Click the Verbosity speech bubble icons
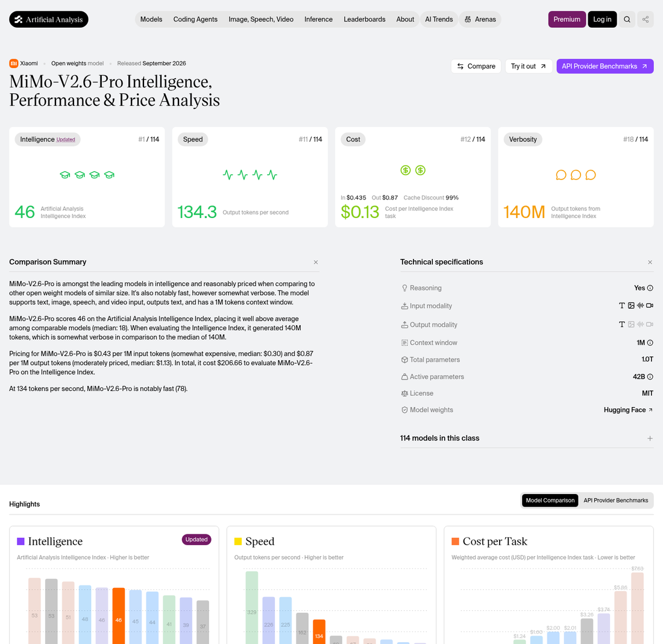The height and width of the screenshot is (644, 663). click(576, 175)
